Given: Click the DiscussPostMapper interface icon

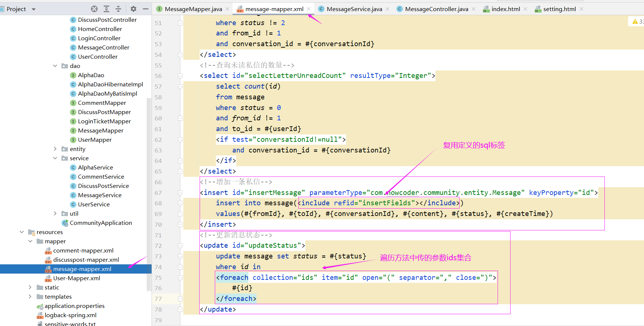Looking at the screenshot, I should [73, 112].
